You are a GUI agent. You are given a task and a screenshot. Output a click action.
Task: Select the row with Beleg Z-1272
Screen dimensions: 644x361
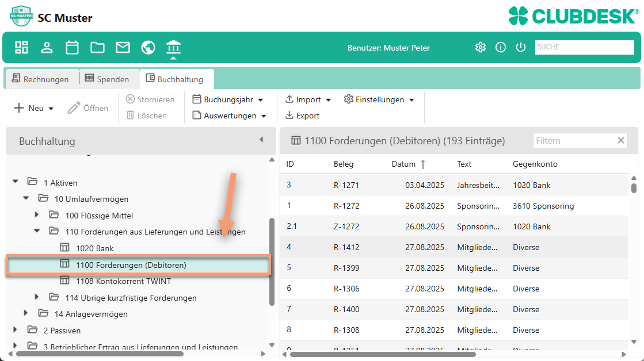454,226
